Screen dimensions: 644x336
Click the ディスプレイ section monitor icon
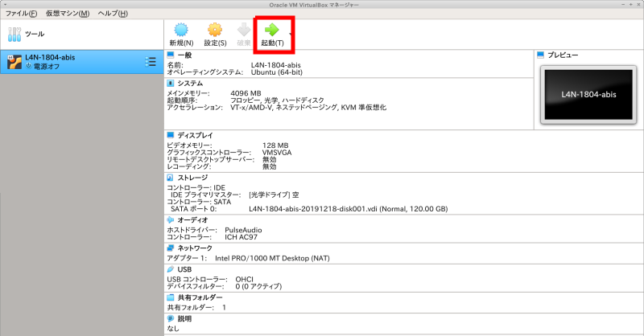[x=171, y=135]
